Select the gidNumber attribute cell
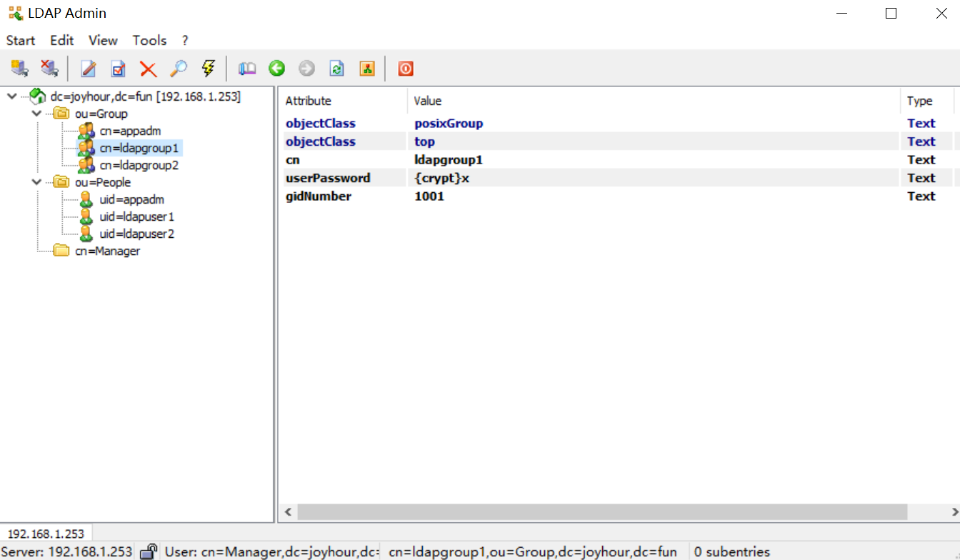 click(319, 196)
